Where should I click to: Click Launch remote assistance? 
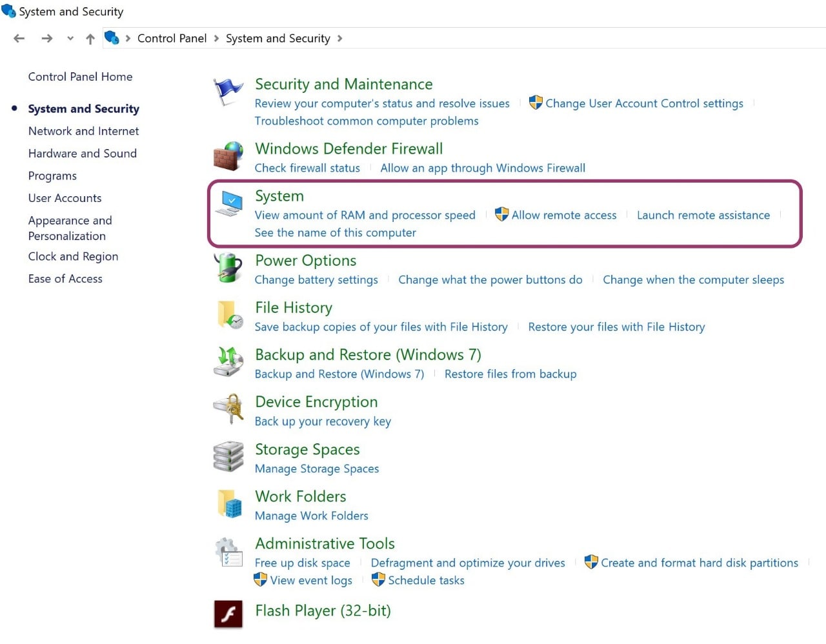pyautogui.click(x=703, y=216)
